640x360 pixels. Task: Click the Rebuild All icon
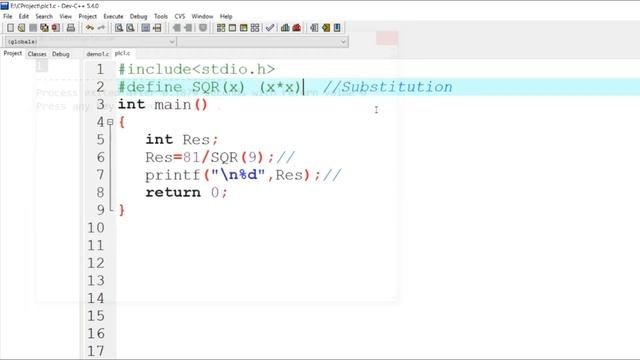coord(255,28)
